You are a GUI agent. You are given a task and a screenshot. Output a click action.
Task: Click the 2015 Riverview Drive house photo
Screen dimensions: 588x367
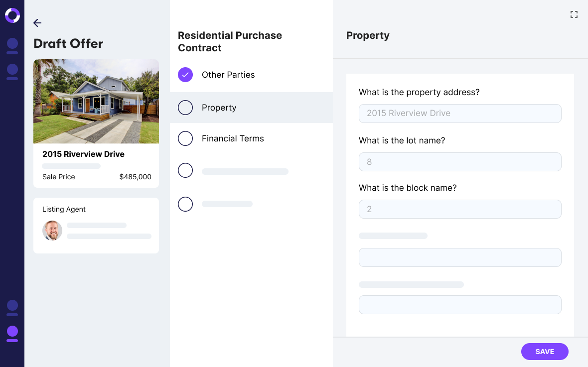[x=96, y=102]
